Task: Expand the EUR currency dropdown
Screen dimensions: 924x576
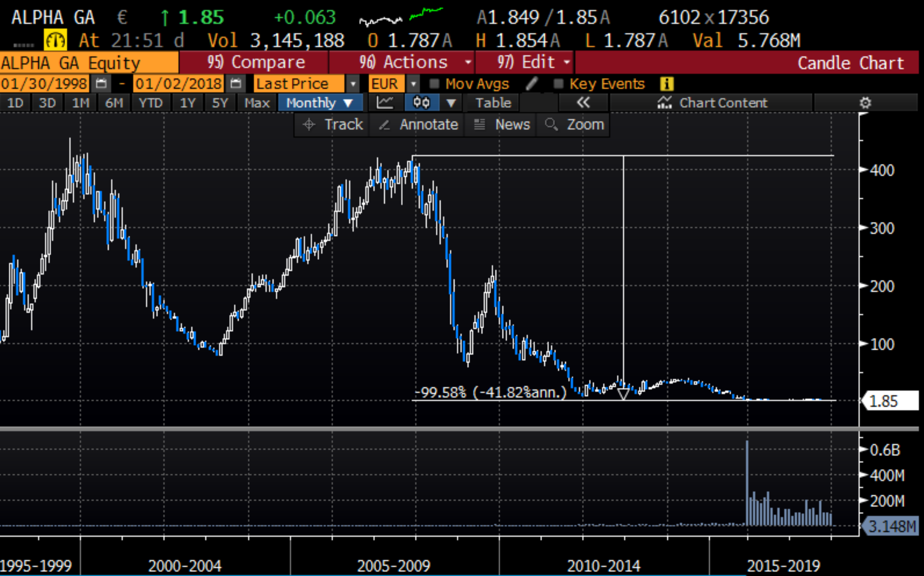Action: click(x=413, y=84)
